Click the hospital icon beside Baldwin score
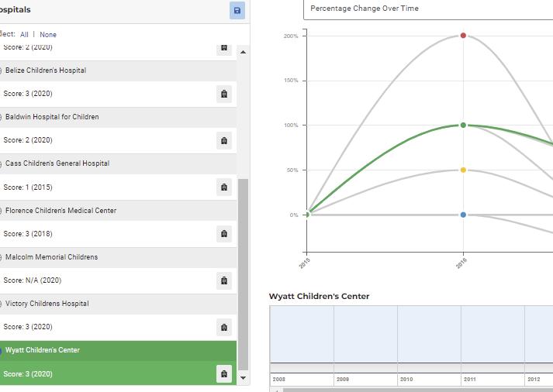The height and width of the screenshot is (392, 553). click(224, 140)
